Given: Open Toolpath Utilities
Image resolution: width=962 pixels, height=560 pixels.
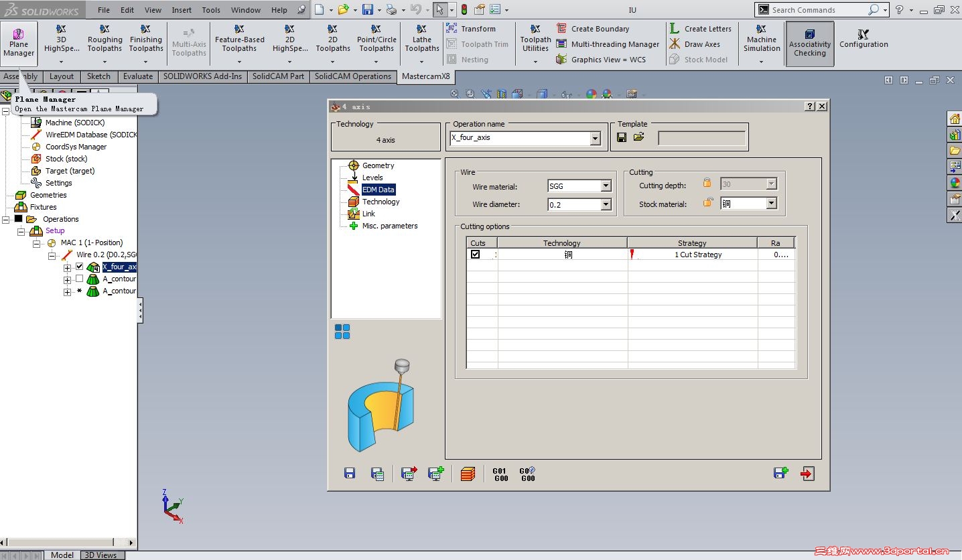Looking at the screenshot, I should pyautogui.click(x=535, y=44).
